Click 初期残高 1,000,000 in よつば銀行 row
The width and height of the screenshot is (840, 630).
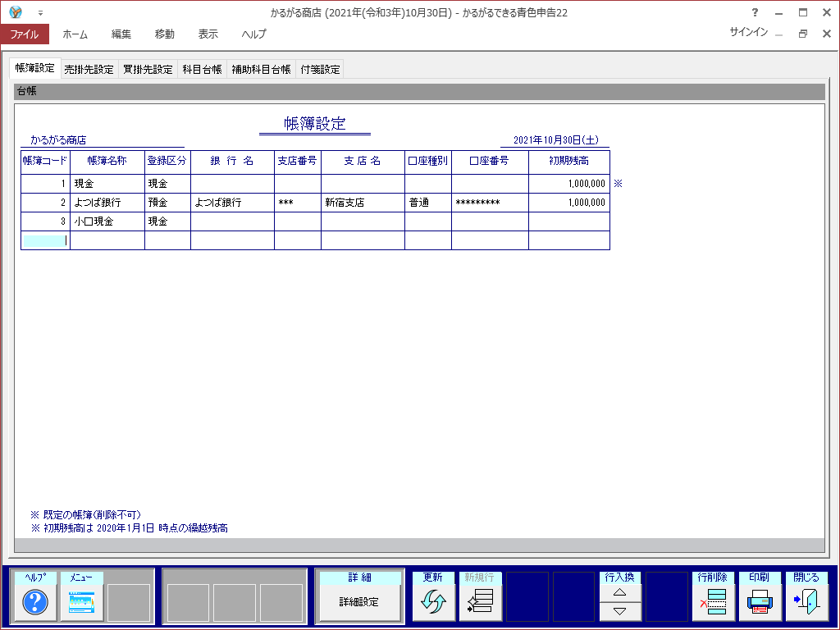click(x=569, y=203)
